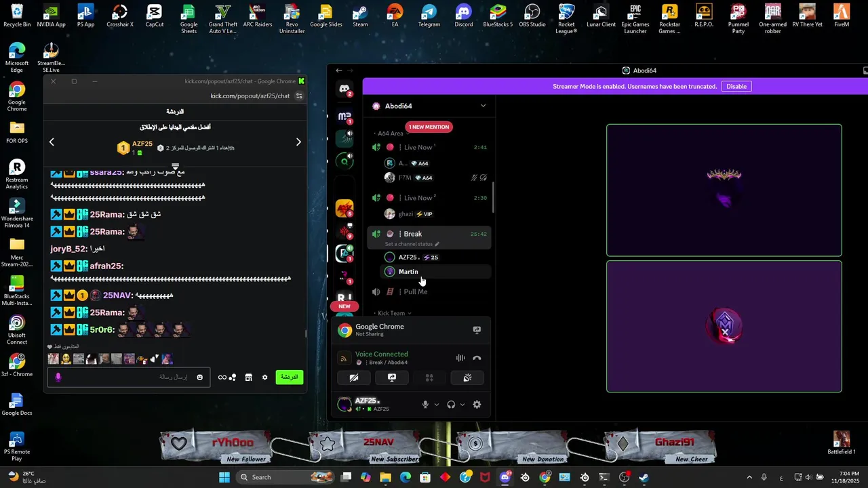Click username joryB_52 in Kick chat
Screen dimensions: 868x488
pos(68,249)
